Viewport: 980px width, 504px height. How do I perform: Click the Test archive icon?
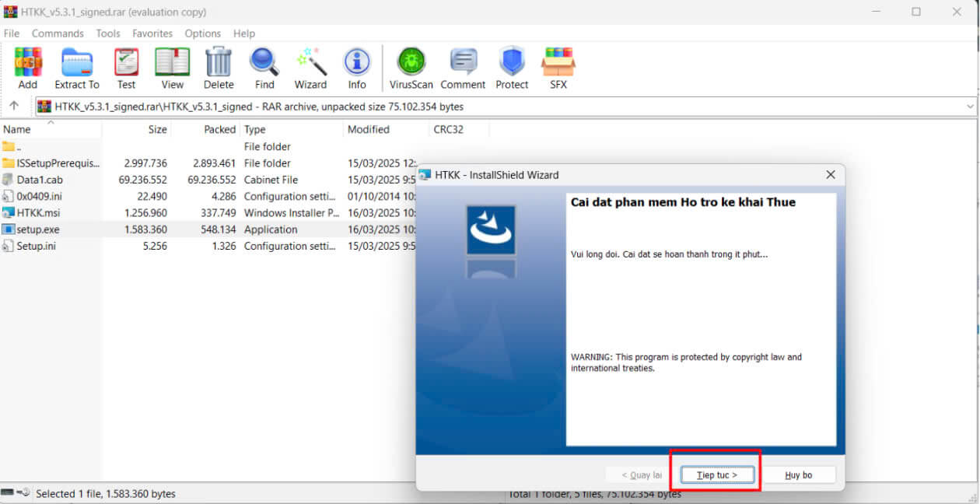point(126,61)
